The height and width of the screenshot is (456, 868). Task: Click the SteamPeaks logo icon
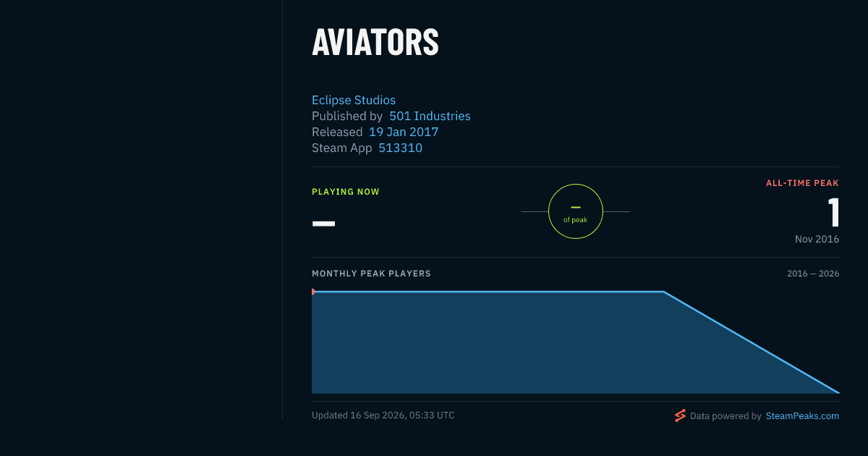pos(680,415)
